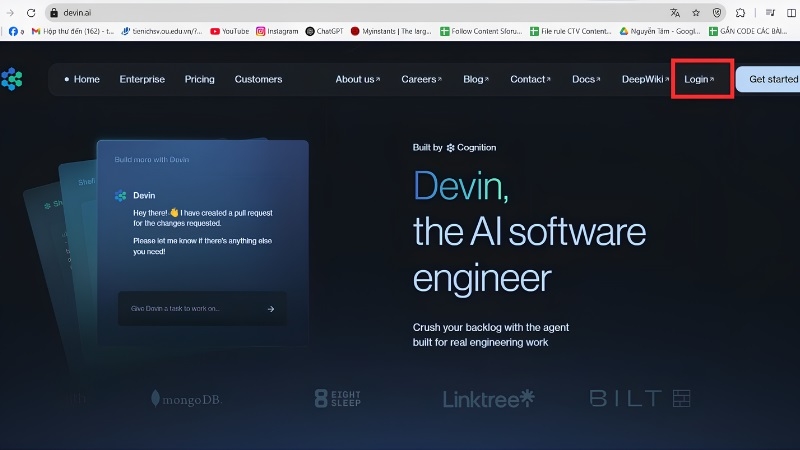Open the ChatGPT bookmark
The image size is (800, 450).
(324, 31)
